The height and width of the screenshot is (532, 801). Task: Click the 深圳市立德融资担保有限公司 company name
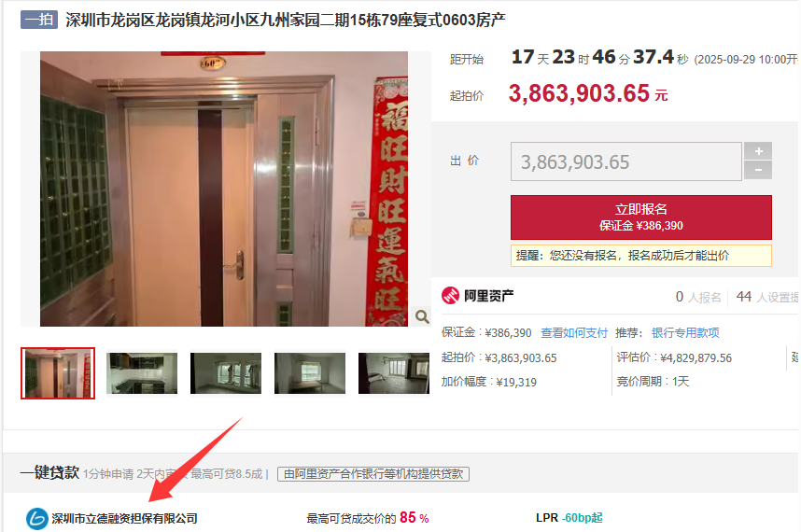pos(125,519)
